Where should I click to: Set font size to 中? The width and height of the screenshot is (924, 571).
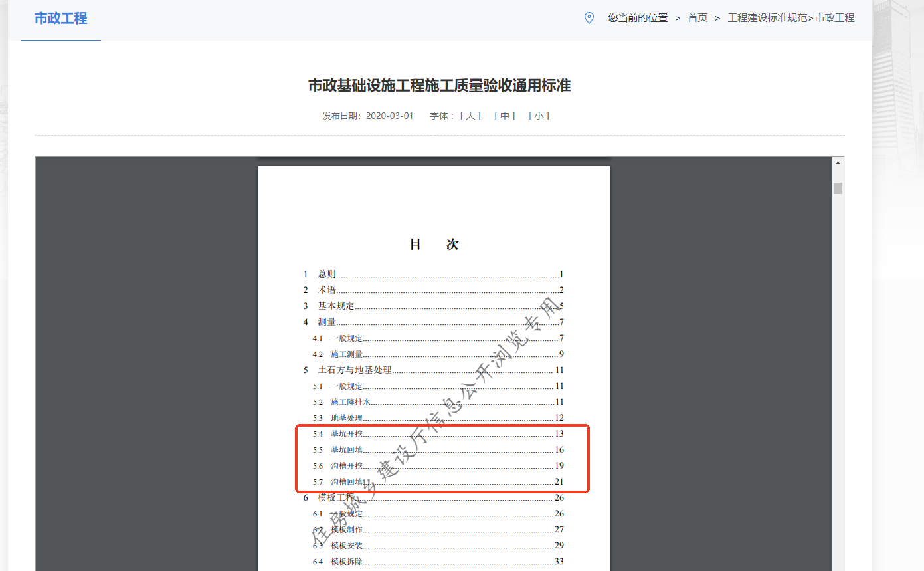[x=504, y=116]
